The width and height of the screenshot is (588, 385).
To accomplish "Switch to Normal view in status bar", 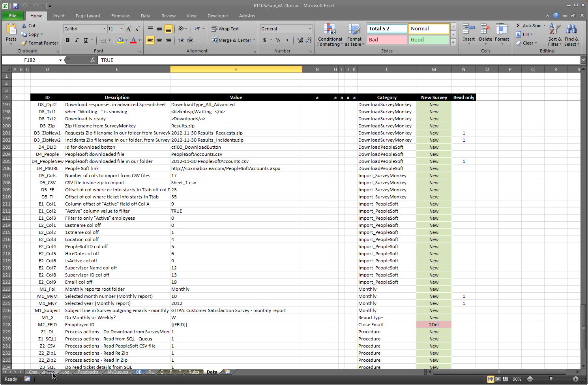I will [x=491, y=379].
